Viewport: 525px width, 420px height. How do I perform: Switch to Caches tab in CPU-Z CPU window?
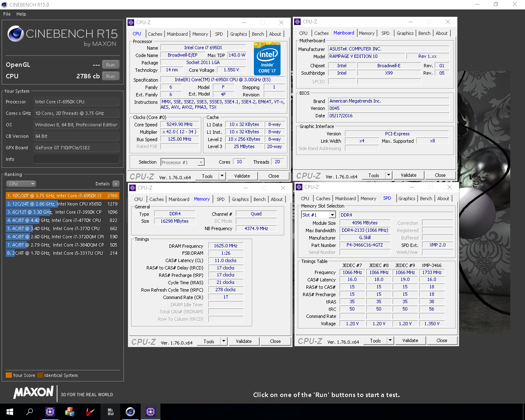(x=155, y=34)
